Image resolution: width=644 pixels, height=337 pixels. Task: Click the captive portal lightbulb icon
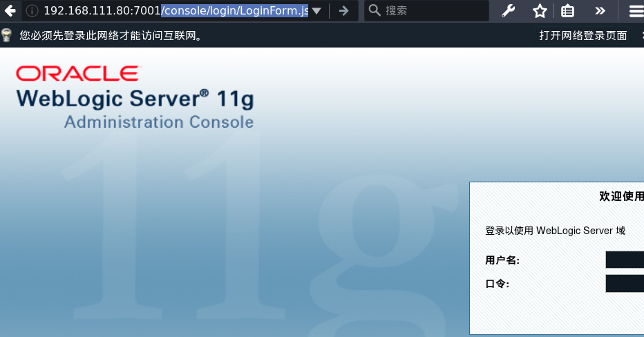[x=7, y=35]
